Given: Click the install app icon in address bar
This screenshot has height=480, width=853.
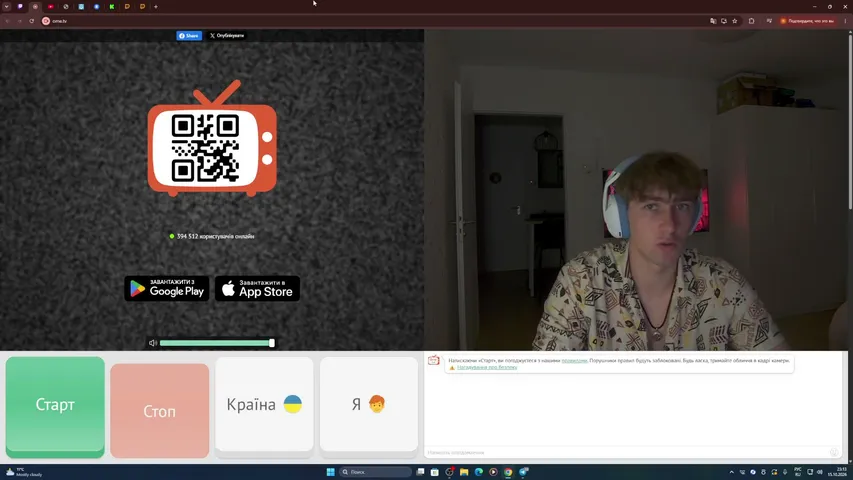Looking at the screenshot, I should (x=724, y=21).
